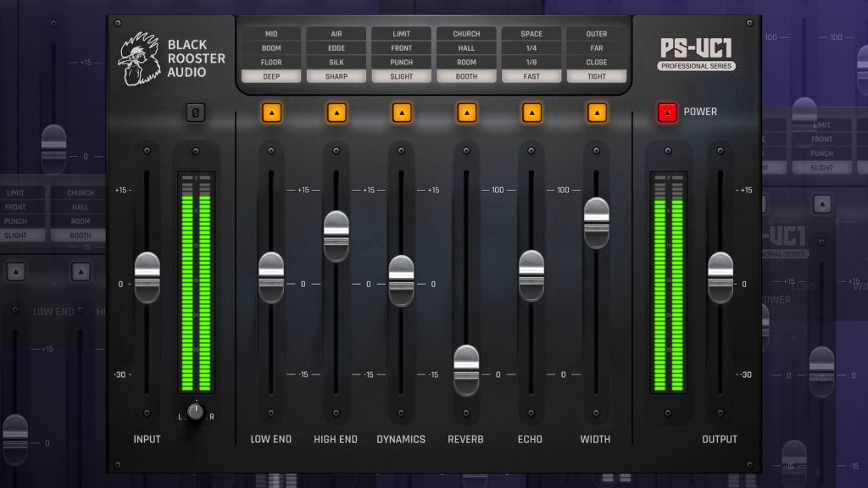Click the OUTPUT label

pyautogui.click(x=720, y=440)
